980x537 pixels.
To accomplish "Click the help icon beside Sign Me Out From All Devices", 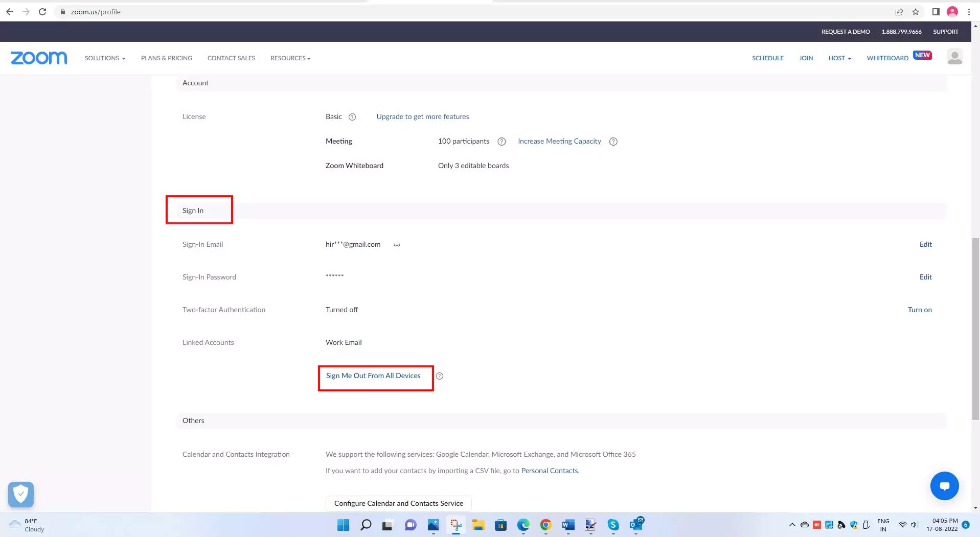I will [x=439, y=376].
